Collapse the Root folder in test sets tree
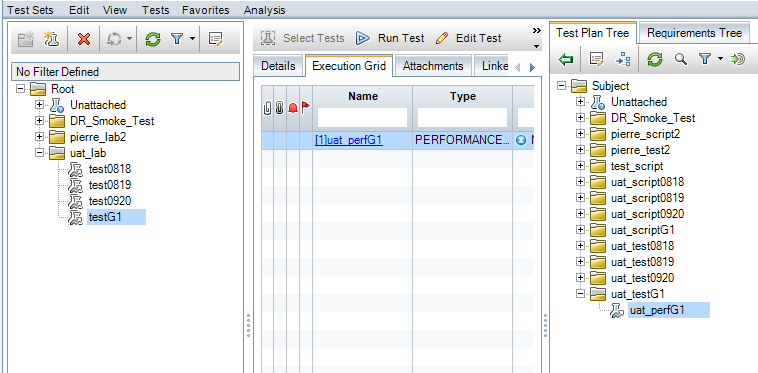Image resolution: width=758 pixels, height=373 pixels. point(20,89)
